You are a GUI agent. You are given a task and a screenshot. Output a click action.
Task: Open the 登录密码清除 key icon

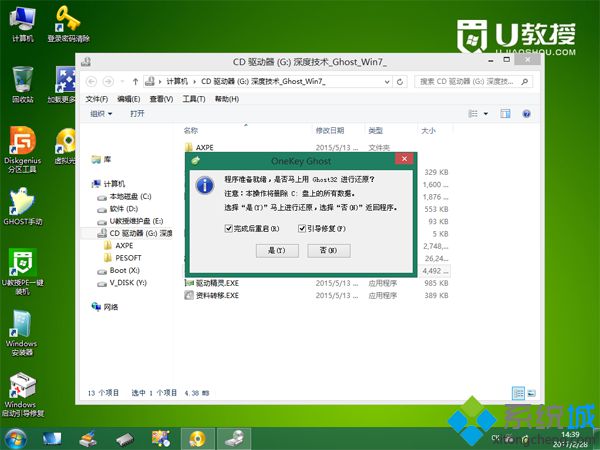(x=68, y=24)
